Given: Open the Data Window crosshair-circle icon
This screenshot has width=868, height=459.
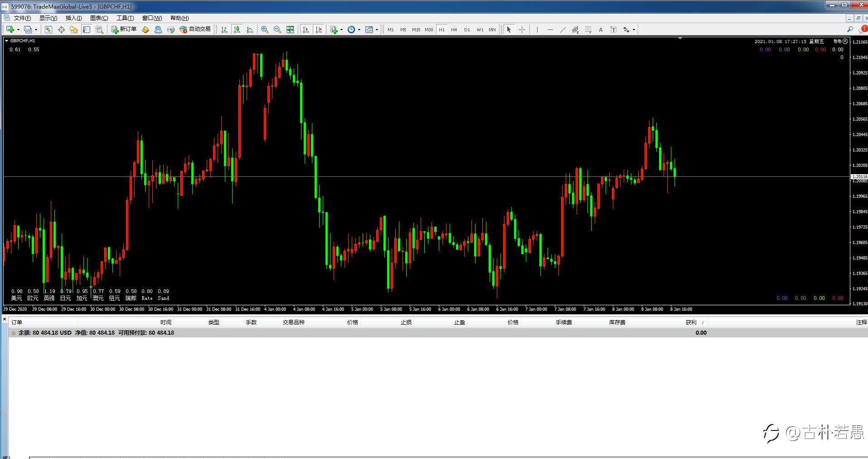Looking at the screenshot, I should pos(61,29).
